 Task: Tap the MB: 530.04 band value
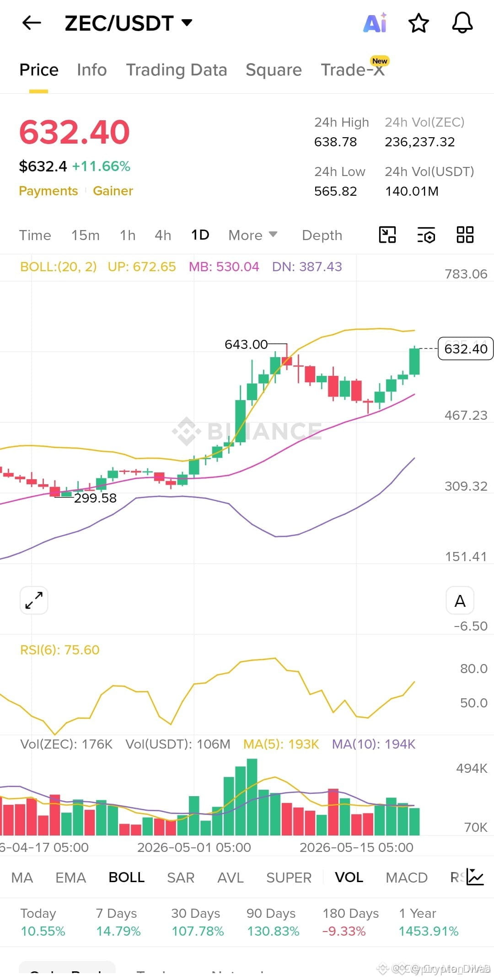click(x=224, y=267)
